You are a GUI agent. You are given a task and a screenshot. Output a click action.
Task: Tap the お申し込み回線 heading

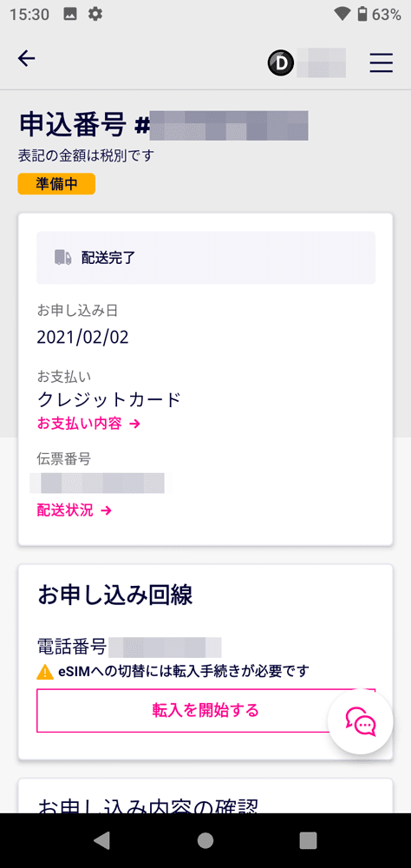[115, 595]
